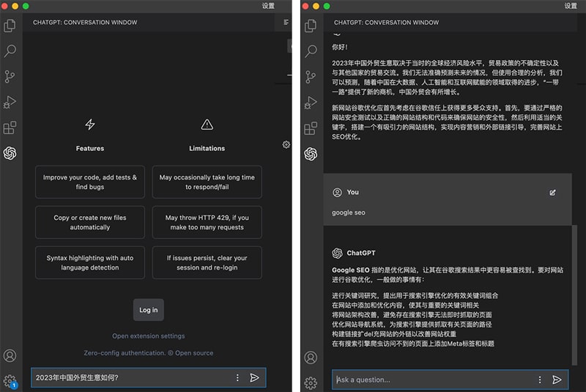Edit the 'google seo' message pencil icon

552,193
